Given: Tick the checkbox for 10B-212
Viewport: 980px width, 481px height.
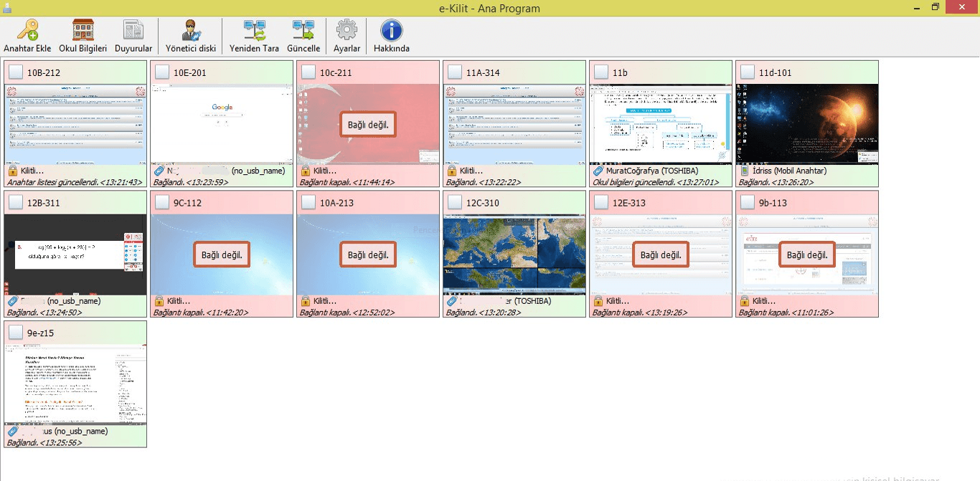Looking at the screenshot, I should pyautogui.click(x=16, y=72).
